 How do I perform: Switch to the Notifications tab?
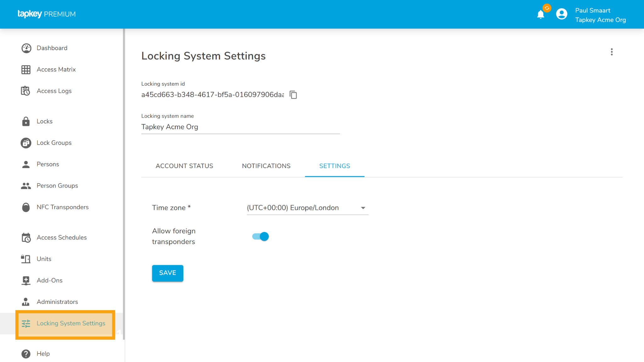(266, 166)
